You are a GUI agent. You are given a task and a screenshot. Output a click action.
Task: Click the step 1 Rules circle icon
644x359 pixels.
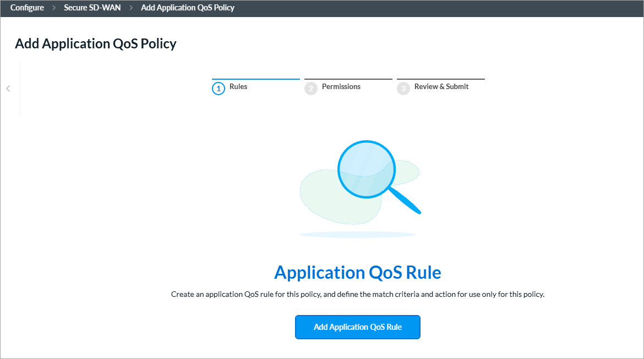tap(219, 88)
